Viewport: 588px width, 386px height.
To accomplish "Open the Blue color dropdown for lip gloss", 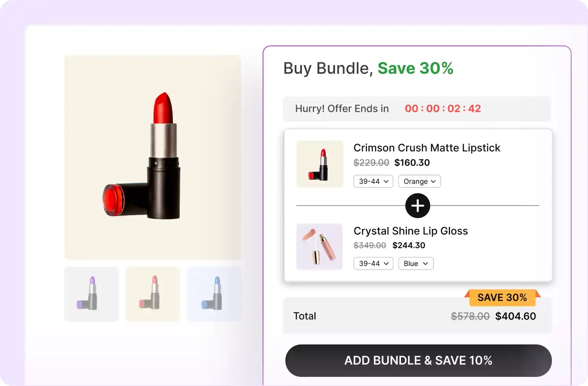I will pos(416,263).
